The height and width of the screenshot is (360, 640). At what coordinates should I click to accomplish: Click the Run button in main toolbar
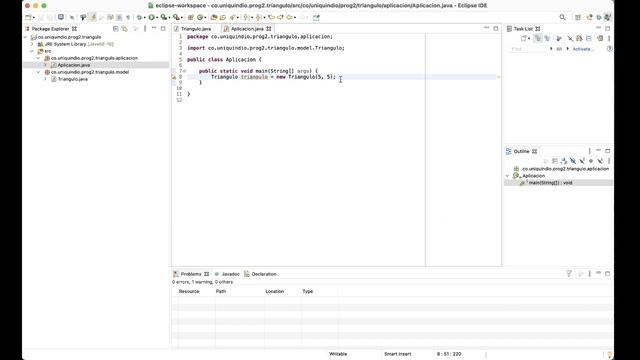pos(151,18)
